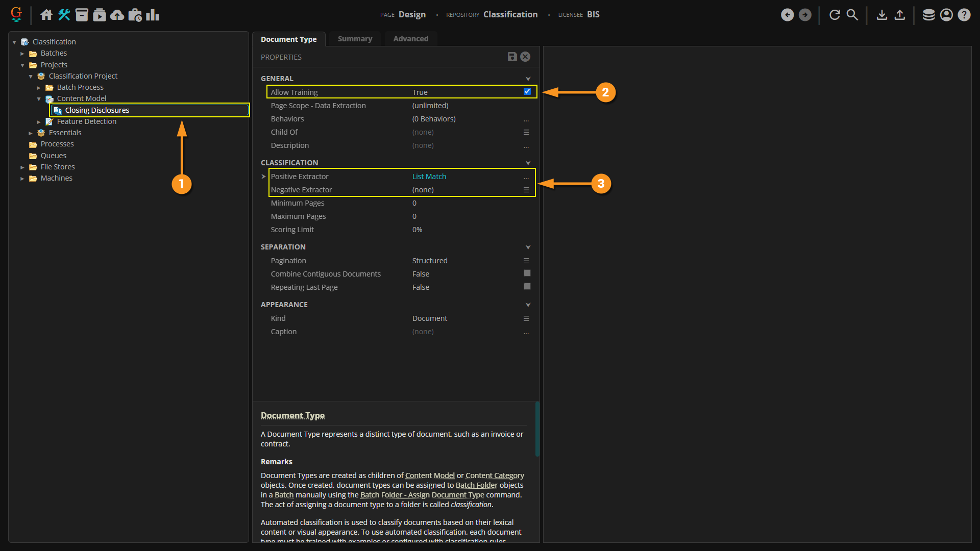Enable Repeating Last Page checkbox
Screen dimensions: 980x551
[527, 287]
